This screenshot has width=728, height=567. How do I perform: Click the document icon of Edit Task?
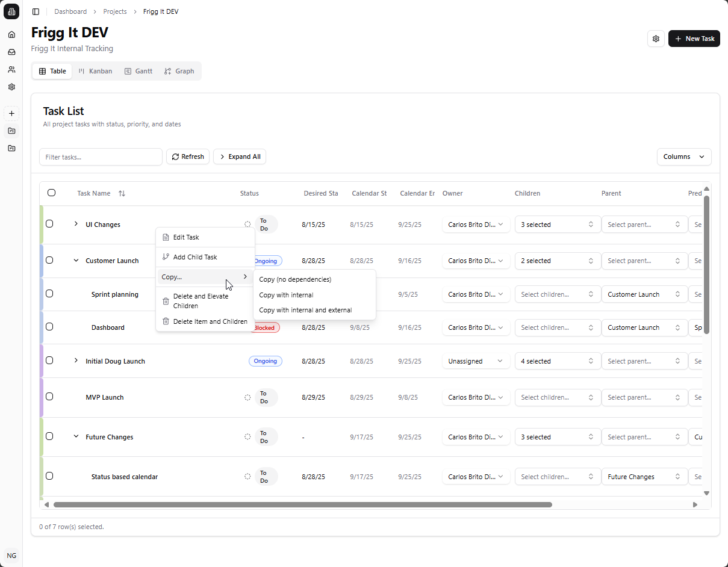(166, 237)
